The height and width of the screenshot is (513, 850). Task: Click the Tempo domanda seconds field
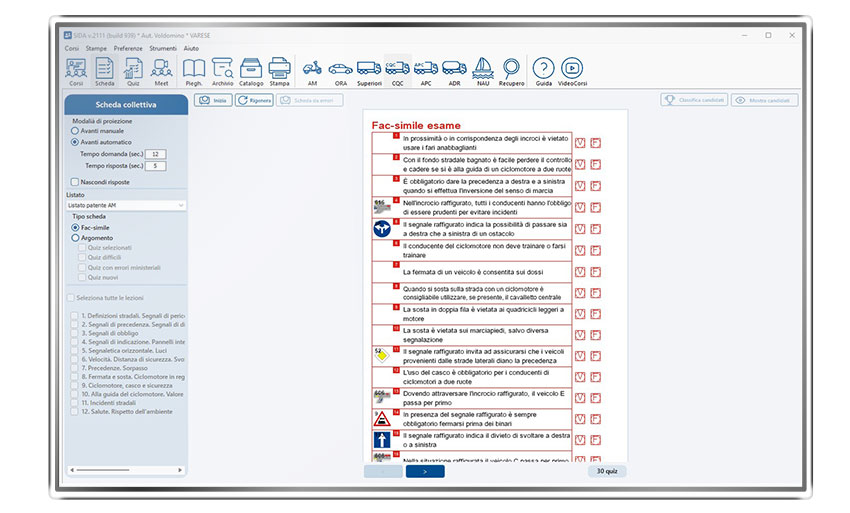157,154
